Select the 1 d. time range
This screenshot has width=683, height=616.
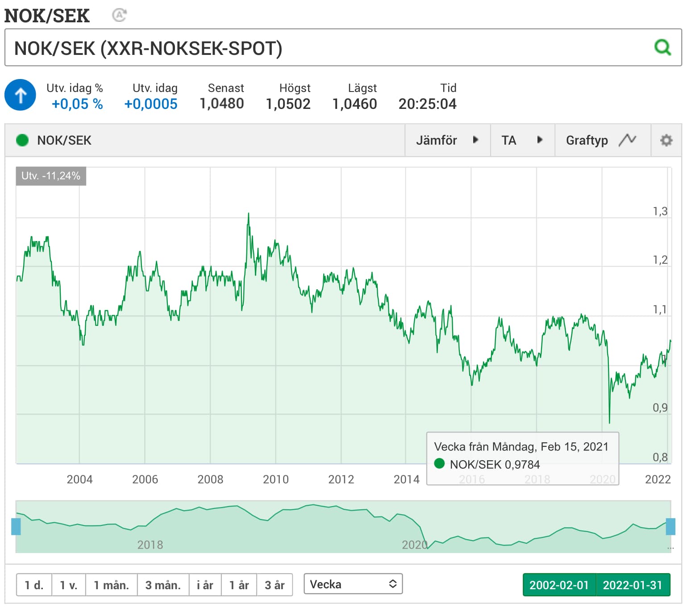point(34,585)
